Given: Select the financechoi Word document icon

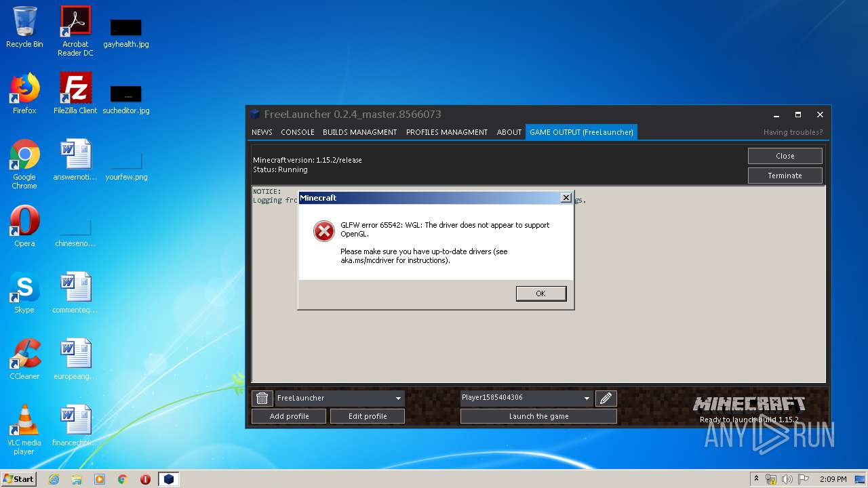Looking at the screenshot, I should [75, 426].
